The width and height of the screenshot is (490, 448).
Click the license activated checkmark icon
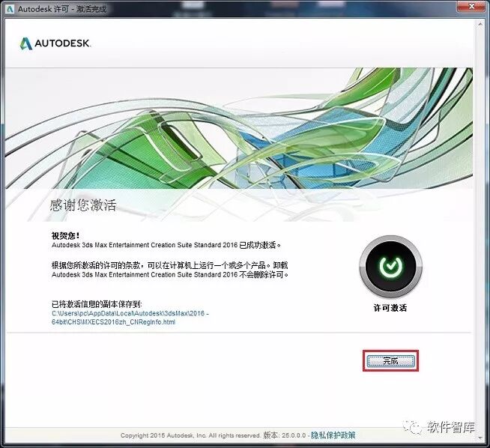390,266
